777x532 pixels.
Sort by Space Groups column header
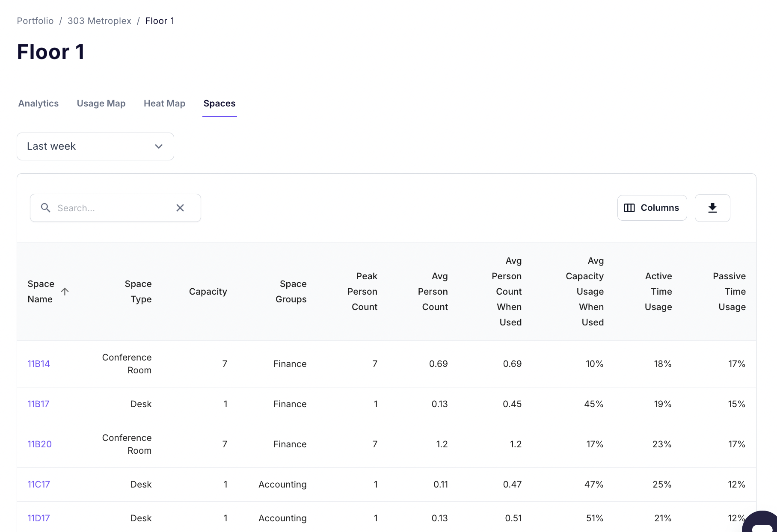tap(291, 292)
